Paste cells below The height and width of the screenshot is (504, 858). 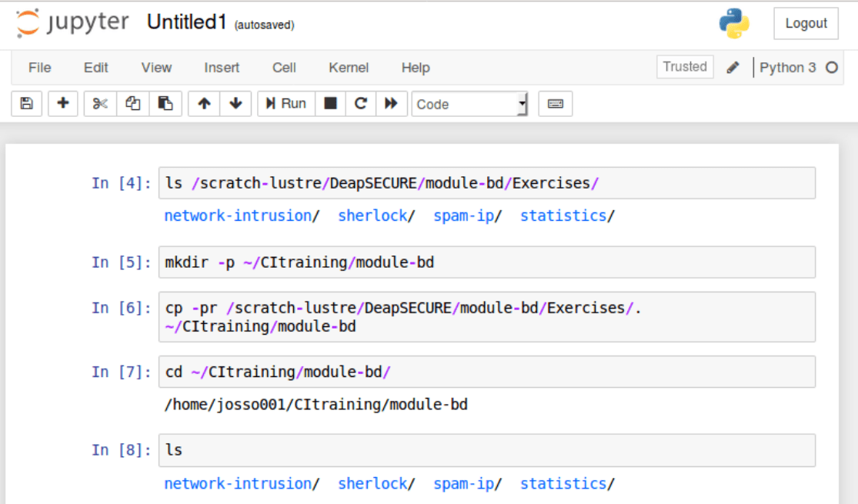click(x=165, y=103)
